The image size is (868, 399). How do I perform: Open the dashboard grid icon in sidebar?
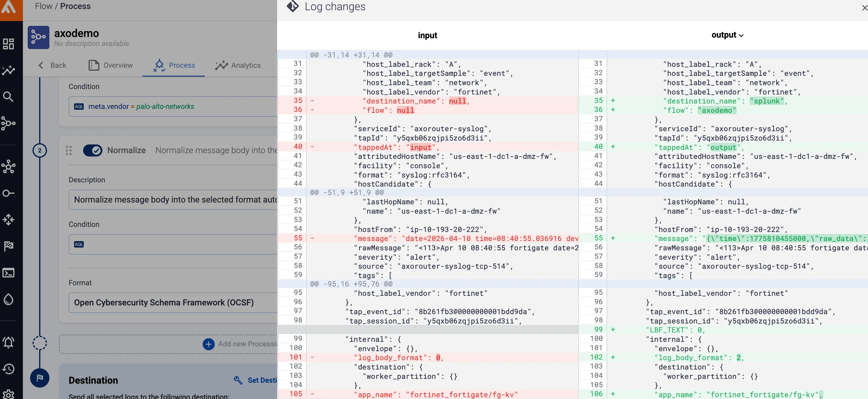[x=8, y=44]
